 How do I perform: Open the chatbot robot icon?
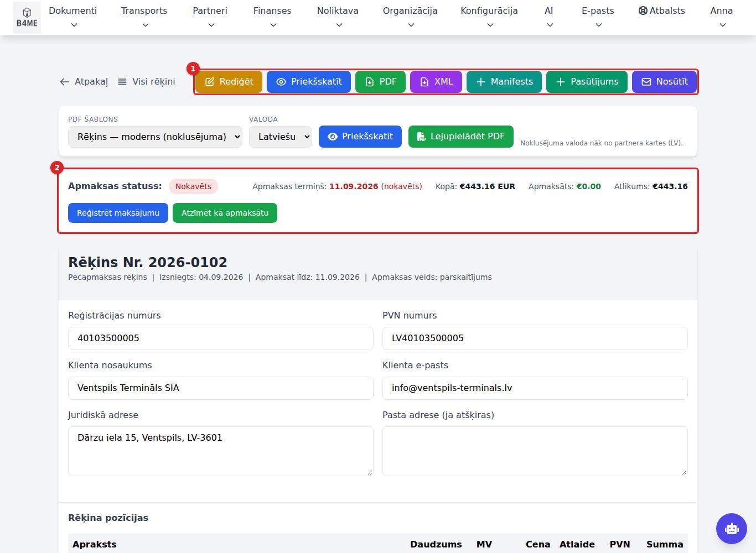click(x=732, y=529)
